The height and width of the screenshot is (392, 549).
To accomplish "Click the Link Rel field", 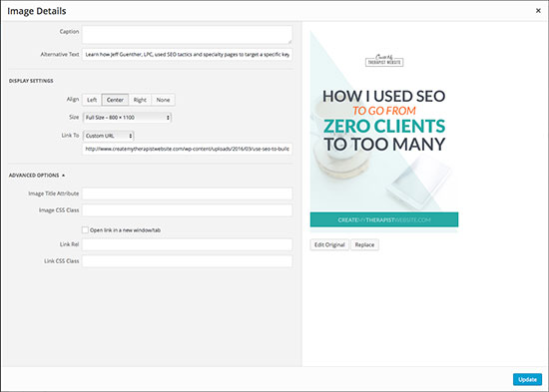I will click(187, 244).
